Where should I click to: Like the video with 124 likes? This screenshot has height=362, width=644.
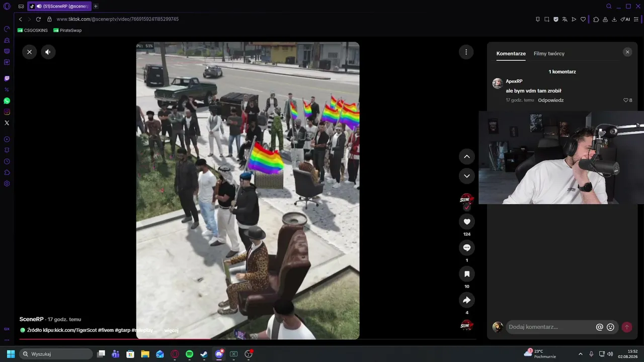click(466, 222)
